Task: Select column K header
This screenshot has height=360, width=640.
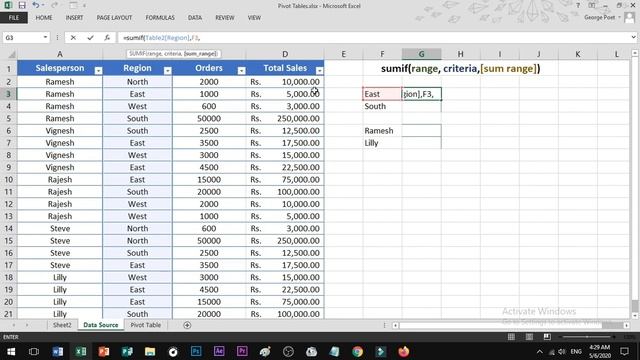Action: coord(578,54)
